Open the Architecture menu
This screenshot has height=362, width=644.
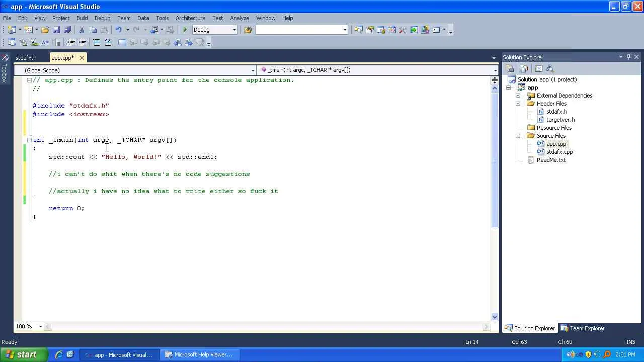coord(190,18)
